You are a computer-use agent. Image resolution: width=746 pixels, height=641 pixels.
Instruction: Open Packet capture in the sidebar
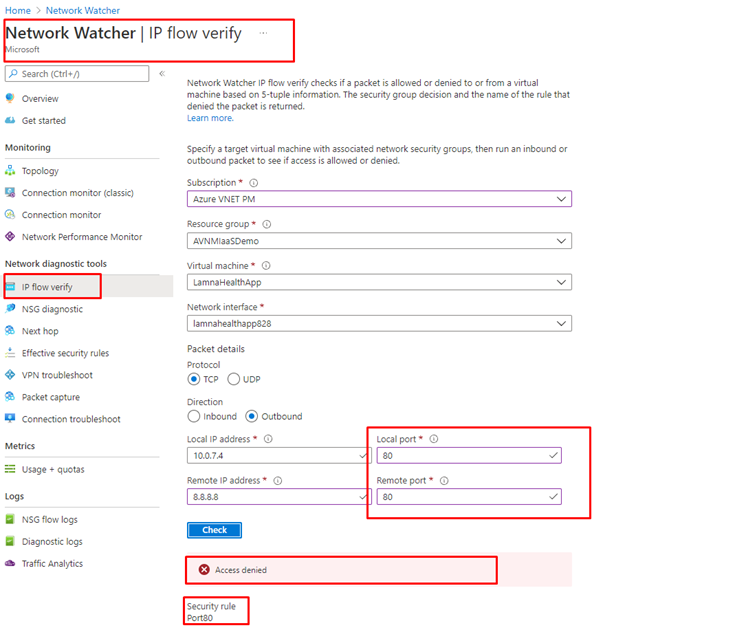click(51, 397)
